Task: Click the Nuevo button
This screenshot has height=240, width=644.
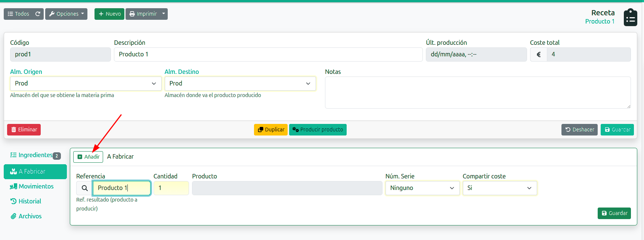Action: [109, 14]
